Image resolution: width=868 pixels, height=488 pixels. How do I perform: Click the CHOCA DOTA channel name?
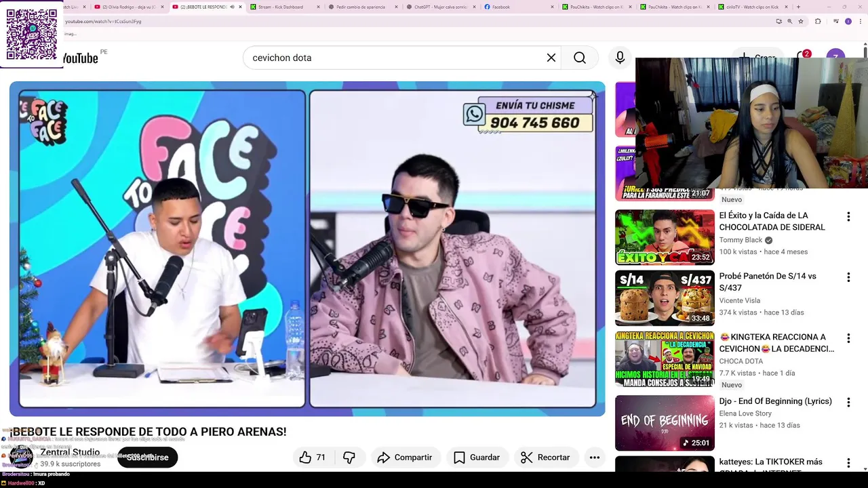[x=741, y=361]
